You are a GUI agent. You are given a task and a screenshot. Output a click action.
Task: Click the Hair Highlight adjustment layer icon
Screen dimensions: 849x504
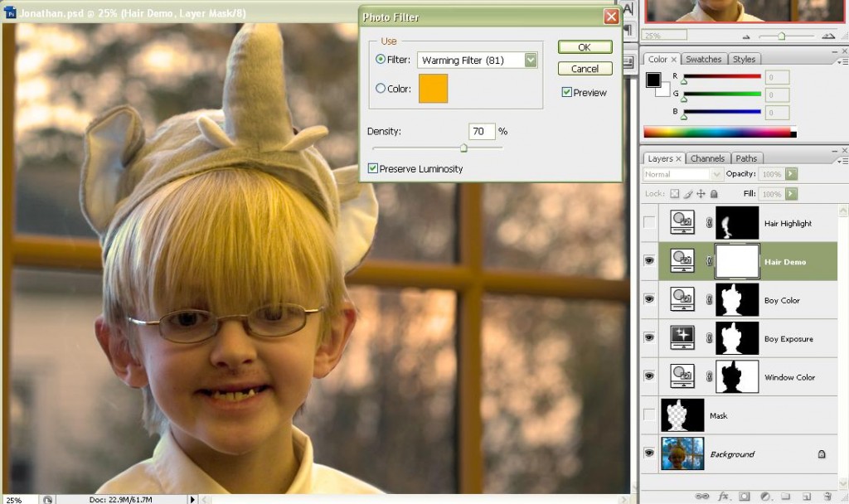[682, 222]
